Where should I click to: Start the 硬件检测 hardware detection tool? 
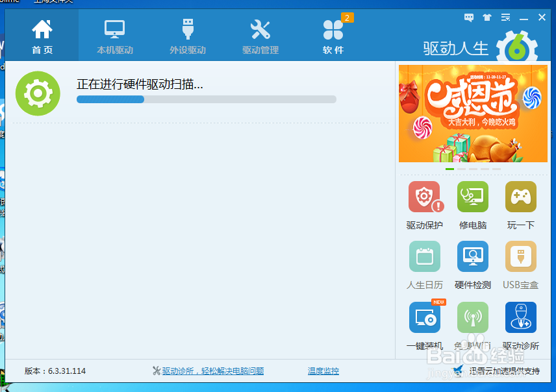472,256
